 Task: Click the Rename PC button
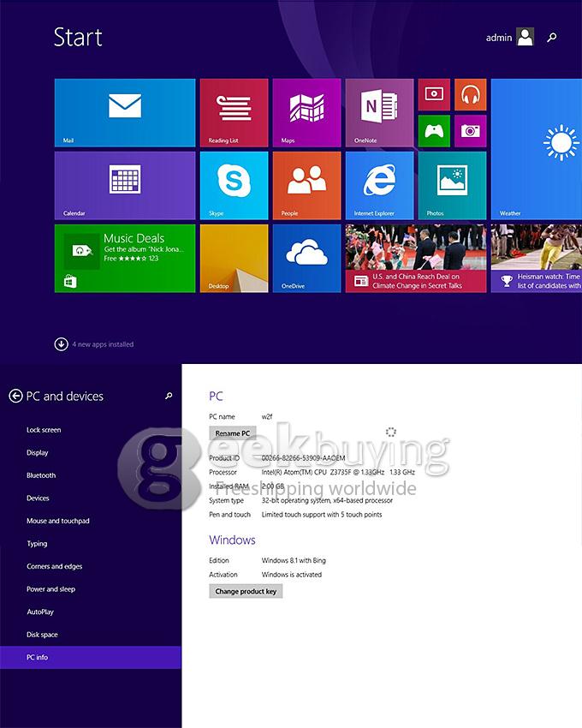point(233,433)
